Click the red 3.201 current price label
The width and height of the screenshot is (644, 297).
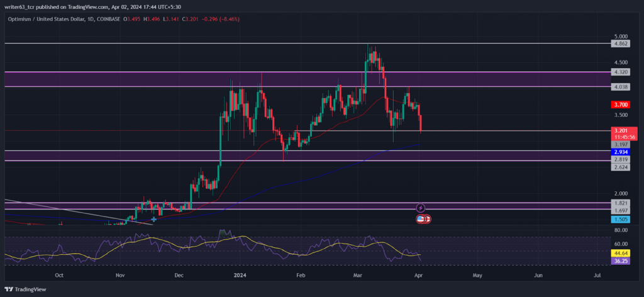coord(620,131)
